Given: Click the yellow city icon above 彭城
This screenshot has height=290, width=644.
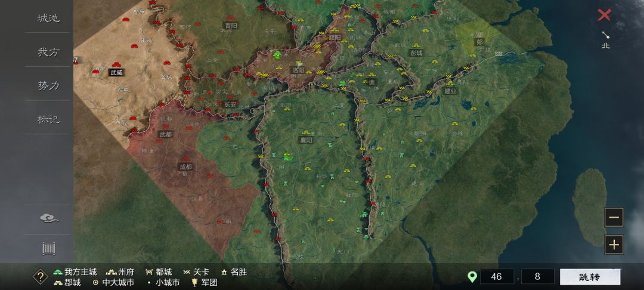Looking at the screenshot, I should 416,45.
